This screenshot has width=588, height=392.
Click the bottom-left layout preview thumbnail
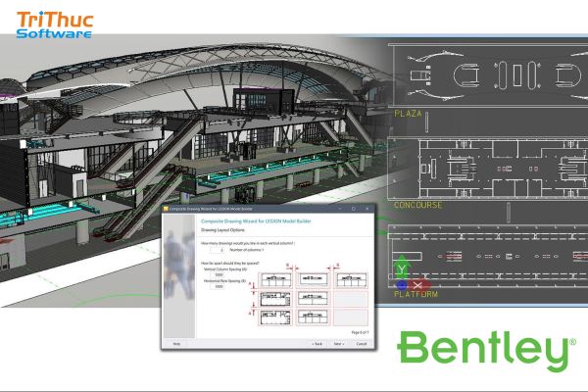coord(276,318)
